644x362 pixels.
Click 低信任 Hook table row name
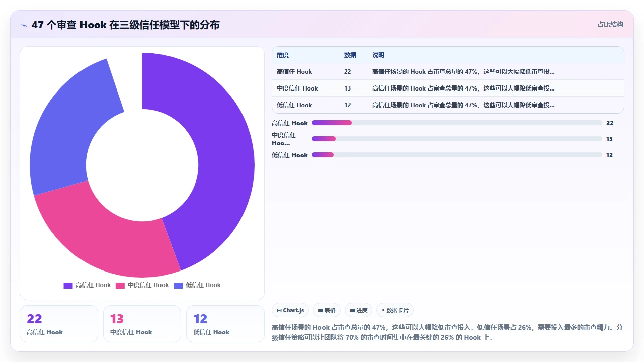click(x=294, y=105)
